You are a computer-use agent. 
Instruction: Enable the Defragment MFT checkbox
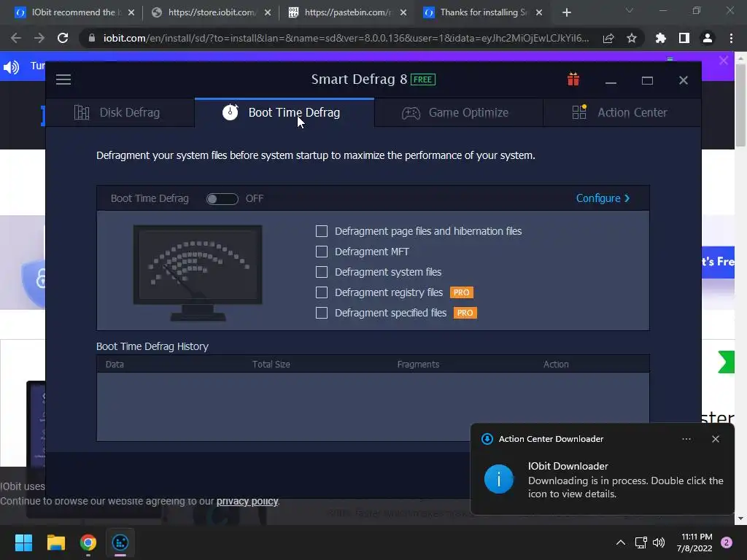(x=322, y=252)
